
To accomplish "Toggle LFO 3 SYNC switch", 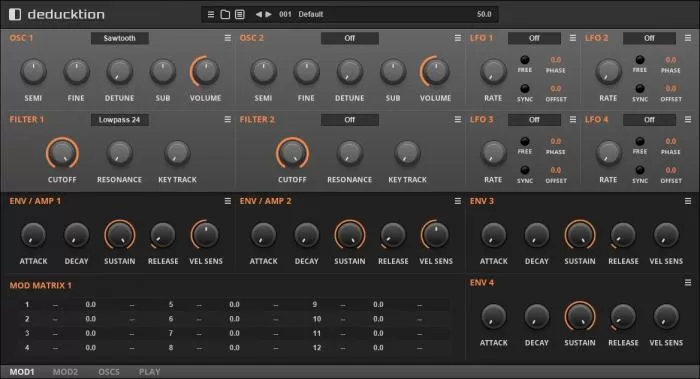I will coord(525,170).
